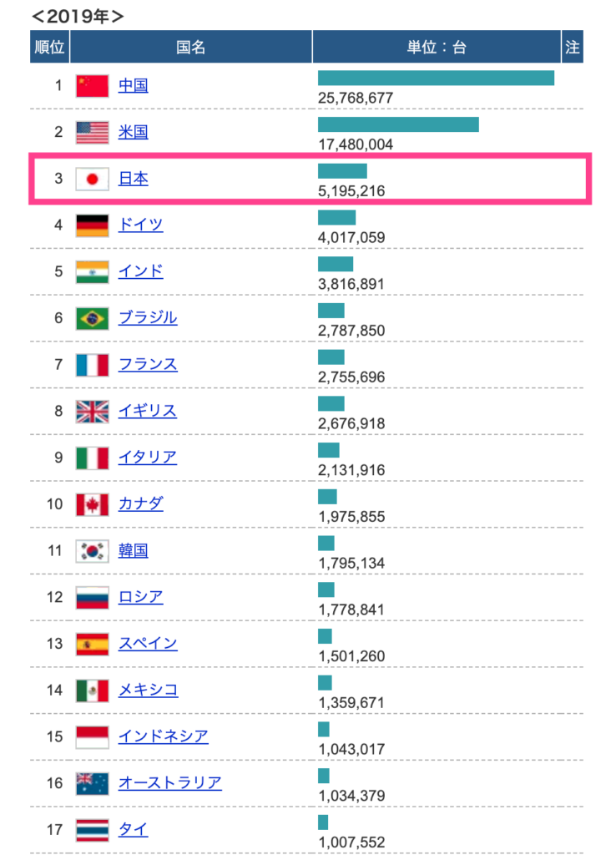Click China's teal value bar
Viewport: 616px width, 855px height.
[x=436, y=78]
